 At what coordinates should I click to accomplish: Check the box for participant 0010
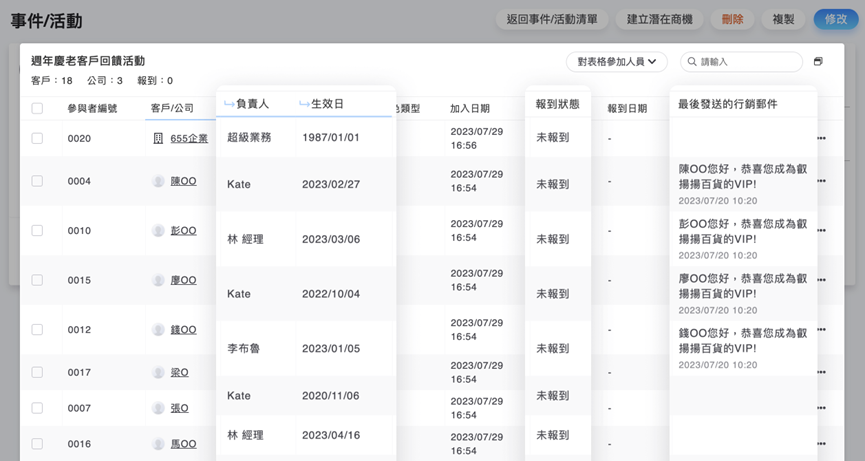[x=37, y=231]
